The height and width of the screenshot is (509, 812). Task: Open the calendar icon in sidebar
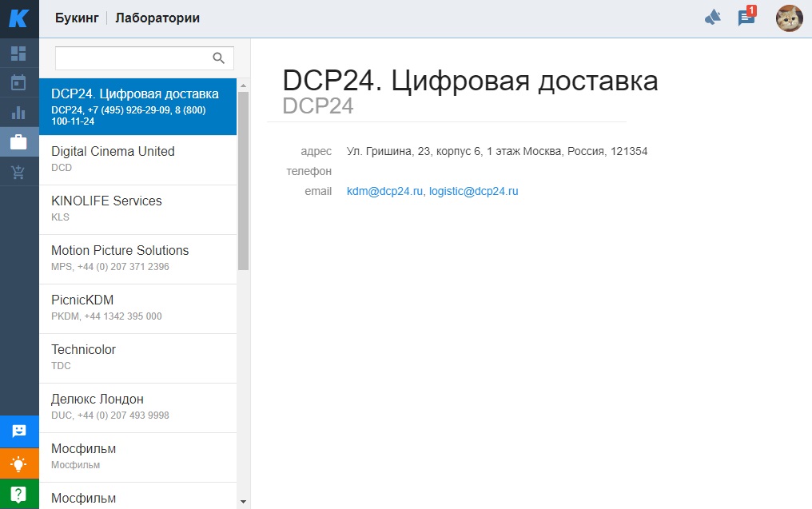[18, 82]
